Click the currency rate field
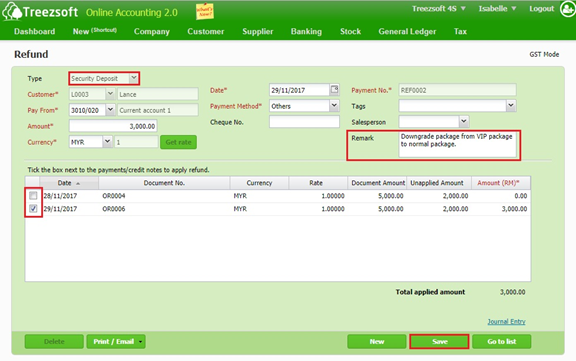This screenshot has height=361, width=576. point(136,142)
